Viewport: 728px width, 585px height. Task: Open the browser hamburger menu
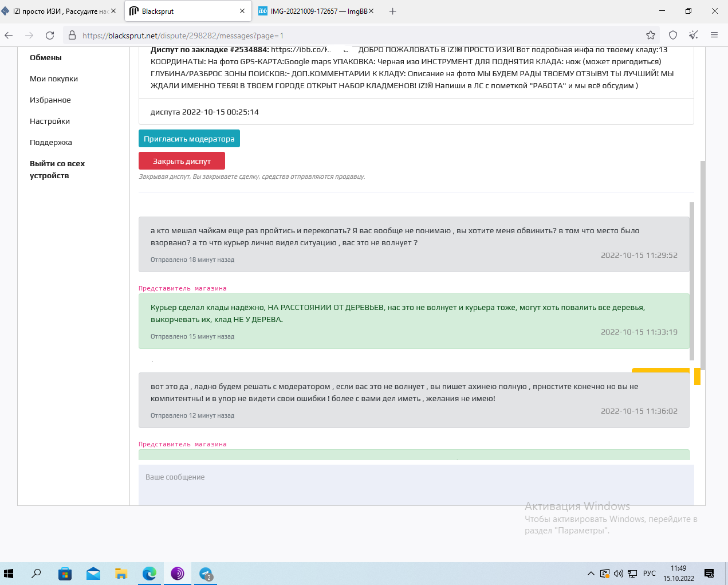714,35
